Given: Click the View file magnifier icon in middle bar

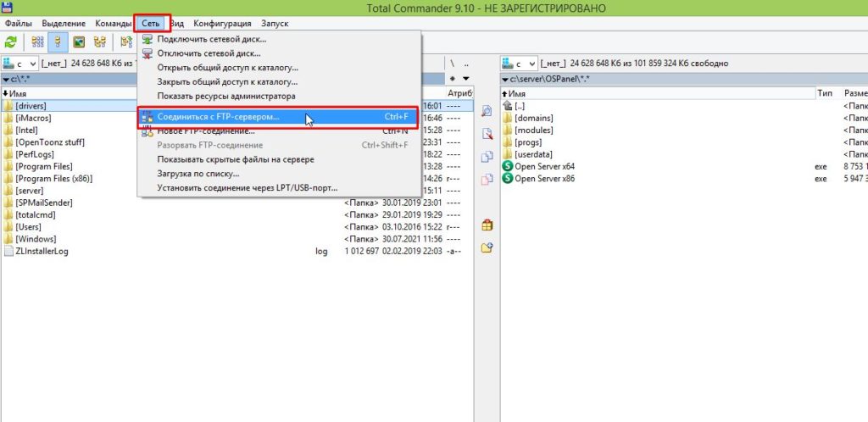Looking at the screenshot, I should [487, 111].
